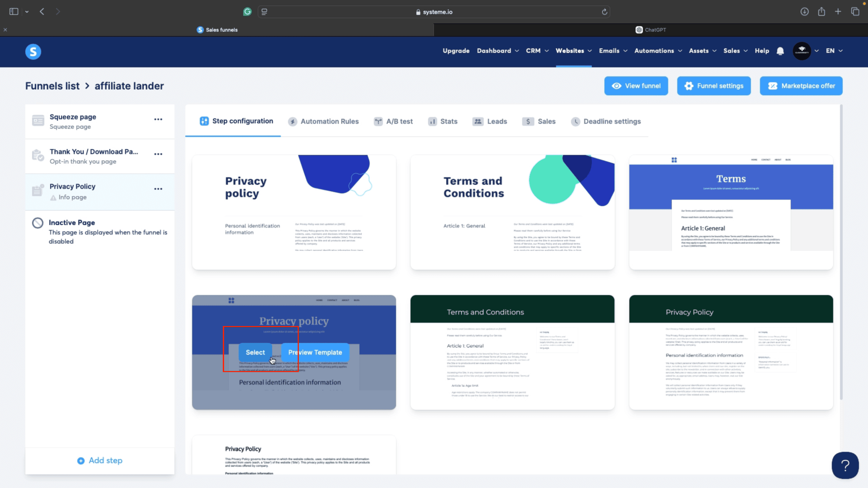Screen dimensions: 868x488
Task: Click the Upgrade link
Action: pos(456,51)
